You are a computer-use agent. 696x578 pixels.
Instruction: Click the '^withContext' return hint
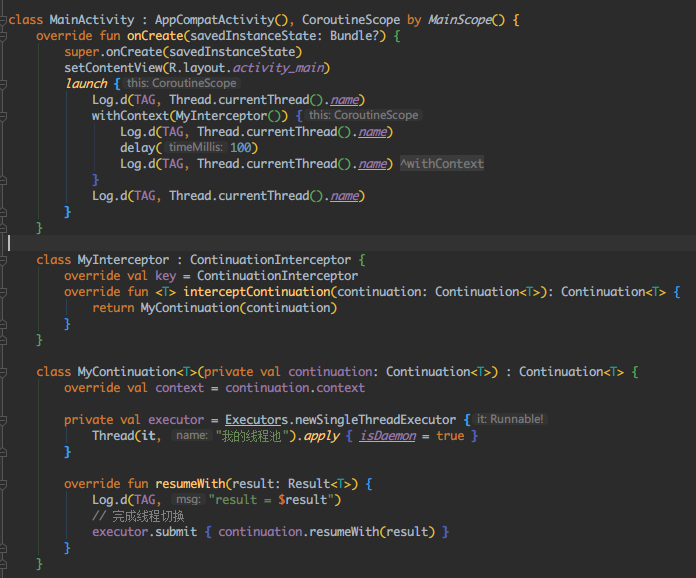point(442,163)
